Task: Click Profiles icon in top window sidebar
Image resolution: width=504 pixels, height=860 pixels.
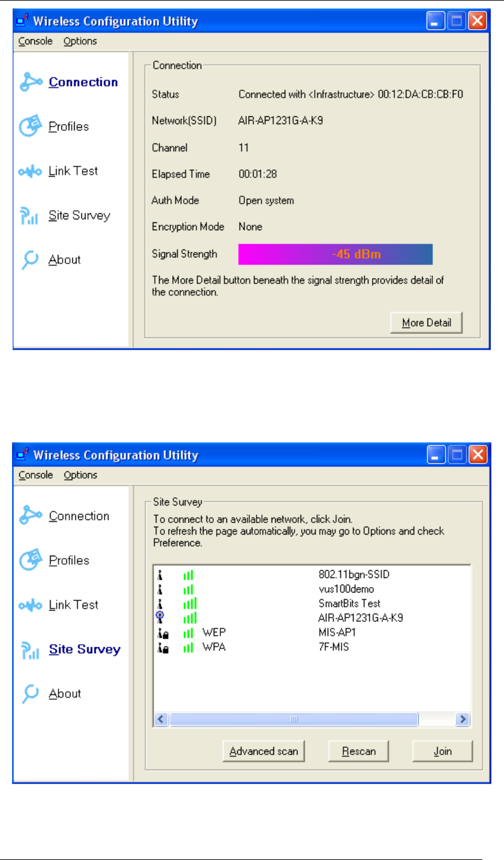Action: [30, 126]
